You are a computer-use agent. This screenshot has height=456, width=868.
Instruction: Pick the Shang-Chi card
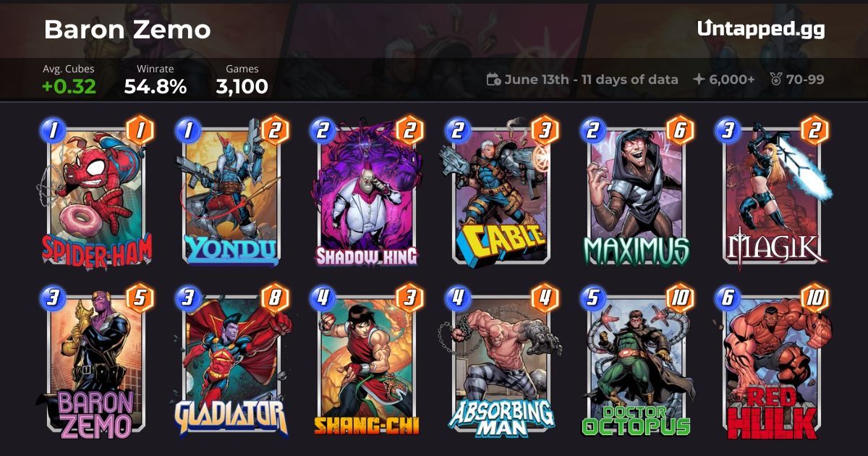click(x=366, y=362)
